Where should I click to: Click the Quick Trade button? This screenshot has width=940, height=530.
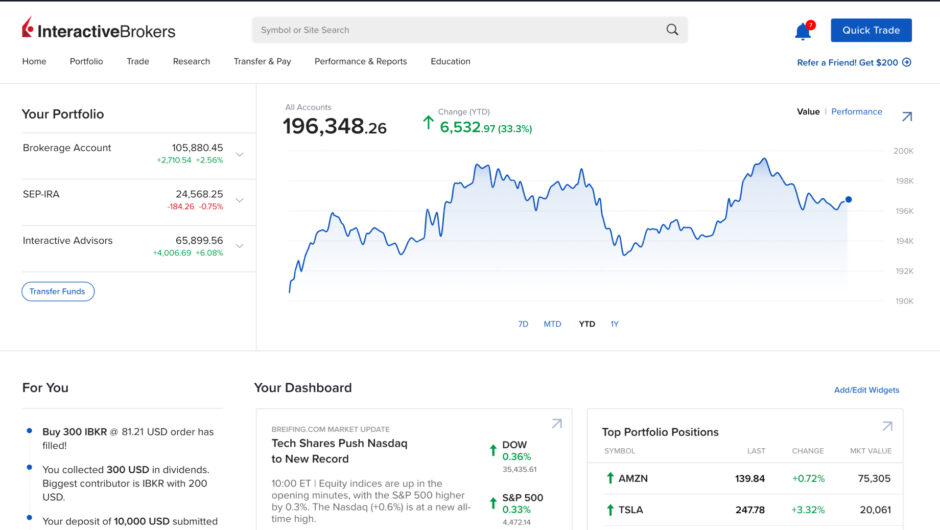pos(871,30)
